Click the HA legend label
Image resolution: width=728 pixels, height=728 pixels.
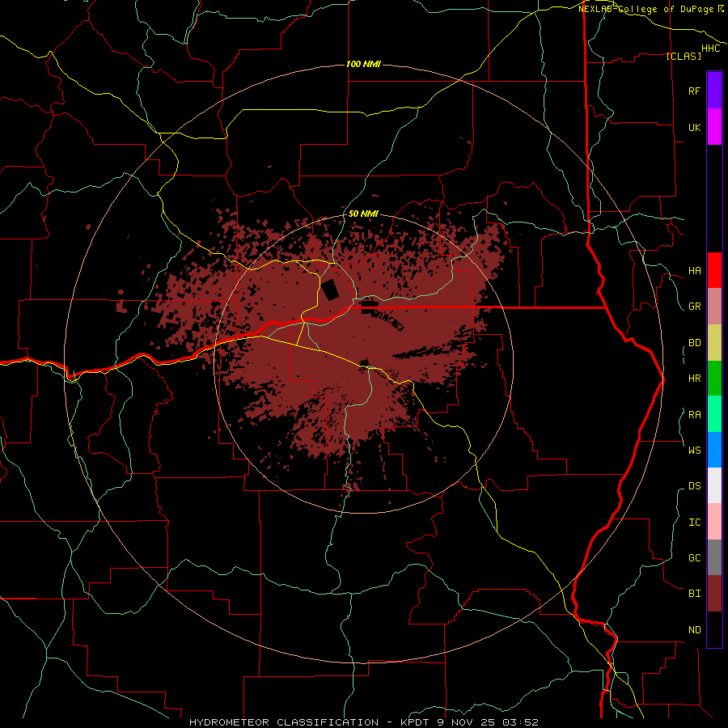(x=694, y=271)
